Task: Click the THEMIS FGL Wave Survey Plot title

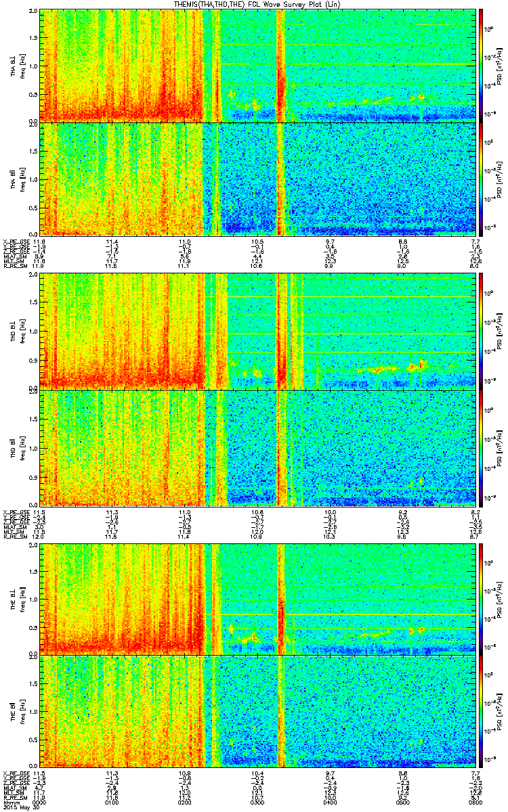Action: click(257, 4)
